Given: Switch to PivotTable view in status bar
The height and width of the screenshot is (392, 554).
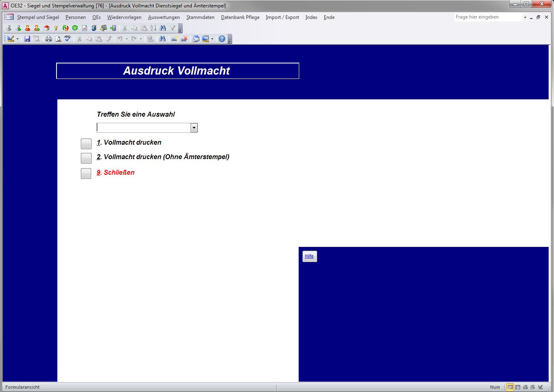Looking at the screenshot, I should tap(525, 387).
